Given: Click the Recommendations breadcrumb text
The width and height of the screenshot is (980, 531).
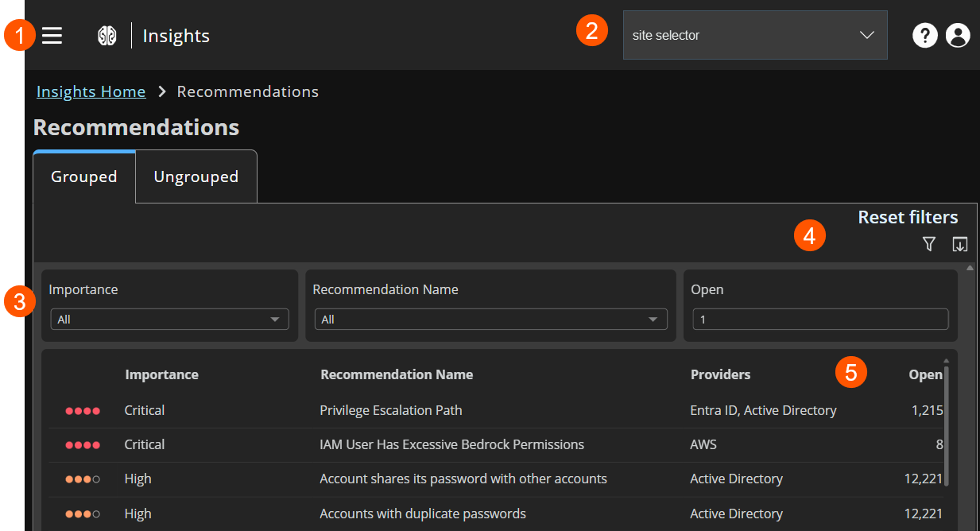Looking at the screenshot, I should (x=248, y=91).
